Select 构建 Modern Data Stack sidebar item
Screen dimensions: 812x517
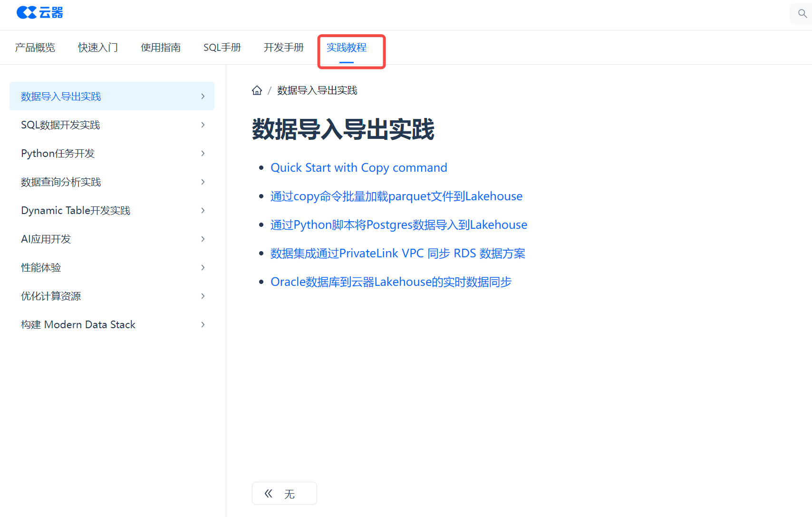point(78,325)
